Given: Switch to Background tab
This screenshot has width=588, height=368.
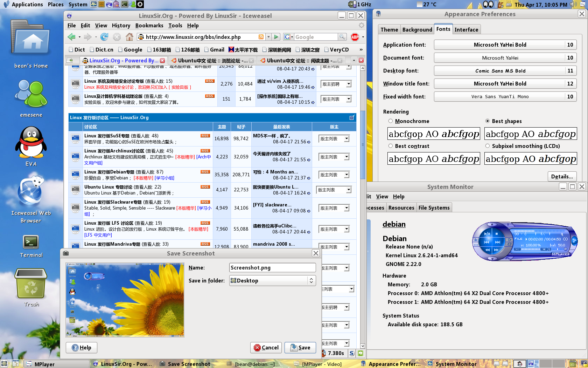Looking at the screenshot, I should [x=417, y=29].
